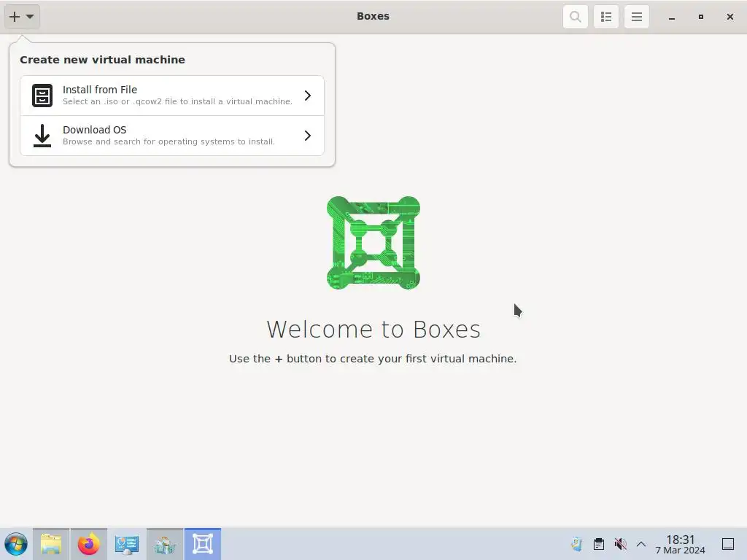Open the clipboard tray icon
747x560 pixels.
pos(599,544)
